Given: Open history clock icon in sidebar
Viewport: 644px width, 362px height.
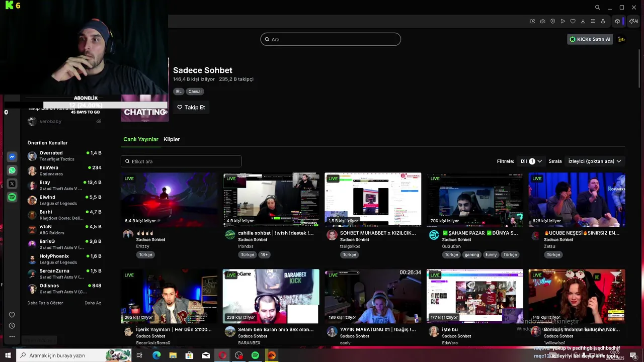Looking at the screenshot, I should click(12, 326).
